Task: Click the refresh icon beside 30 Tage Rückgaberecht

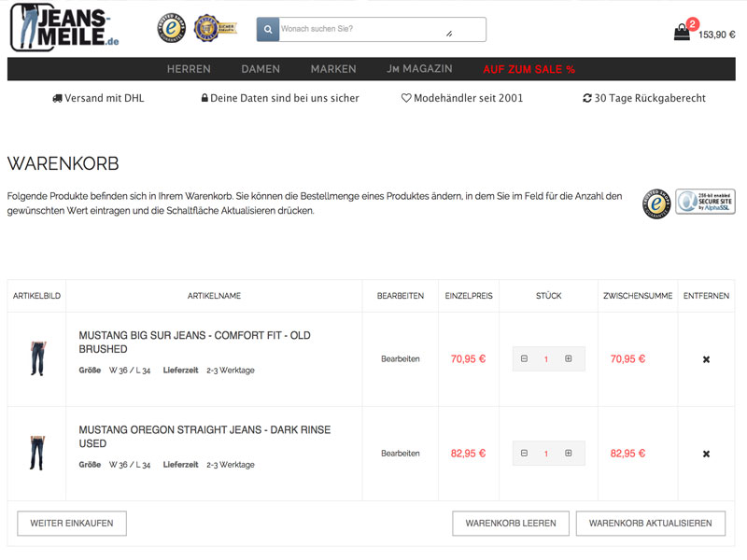Action: point(587,98)
